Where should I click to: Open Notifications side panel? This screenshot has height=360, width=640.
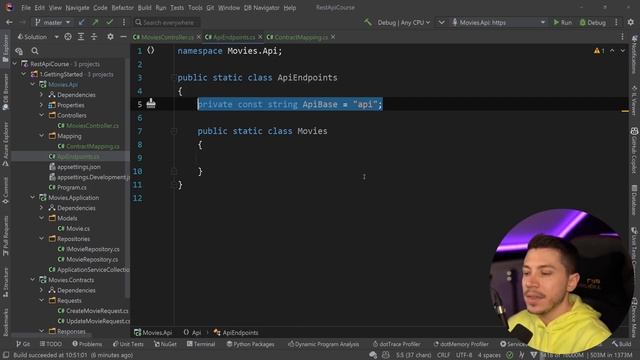[634, 54]
